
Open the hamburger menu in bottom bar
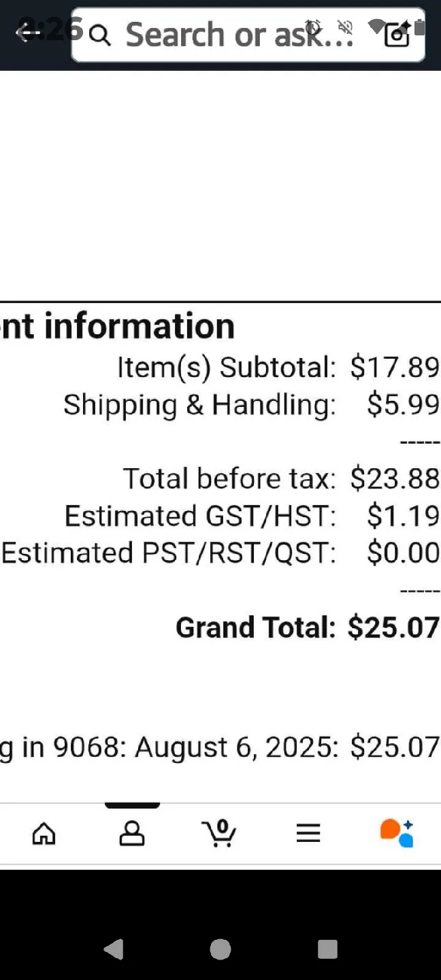pos(308,833)
